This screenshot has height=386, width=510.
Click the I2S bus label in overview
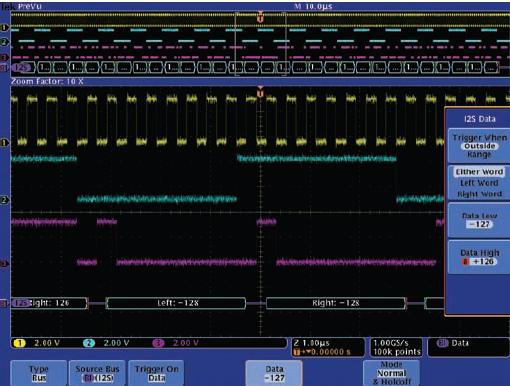[22, 68]
